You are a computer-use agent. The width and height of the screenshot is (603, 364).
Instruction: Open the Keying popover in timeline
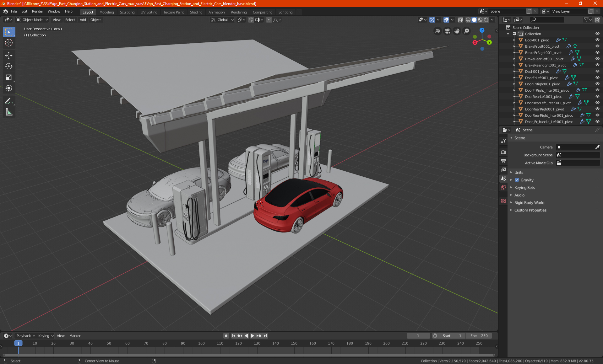pyautogui.click(x=46, y=336)
